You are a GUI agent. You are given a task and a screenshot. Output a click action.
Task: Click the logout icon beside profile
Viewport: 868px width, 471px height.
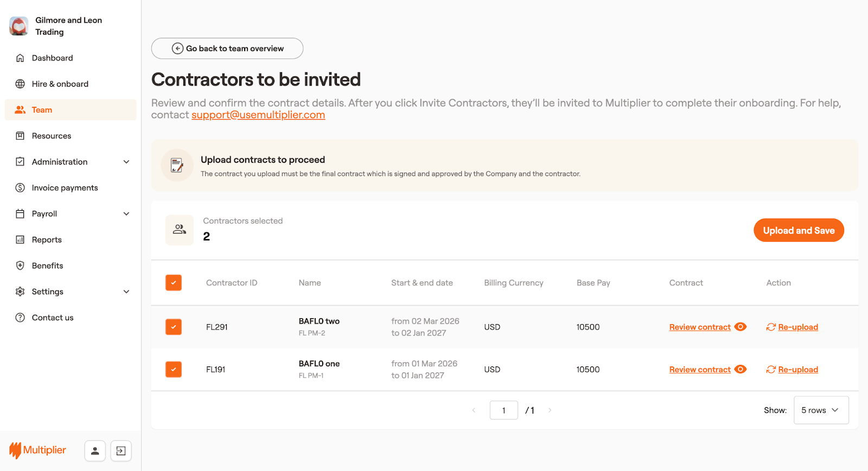point(121,450)
